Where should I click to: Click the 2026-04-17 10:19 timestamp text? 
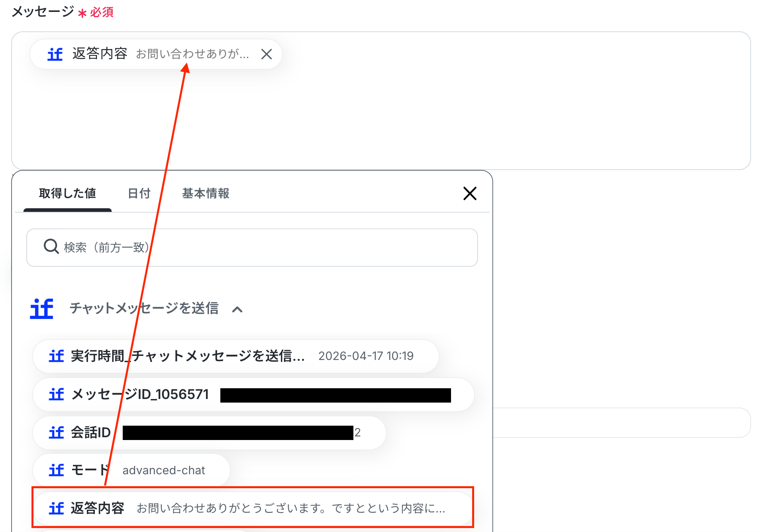click(366, 356)
